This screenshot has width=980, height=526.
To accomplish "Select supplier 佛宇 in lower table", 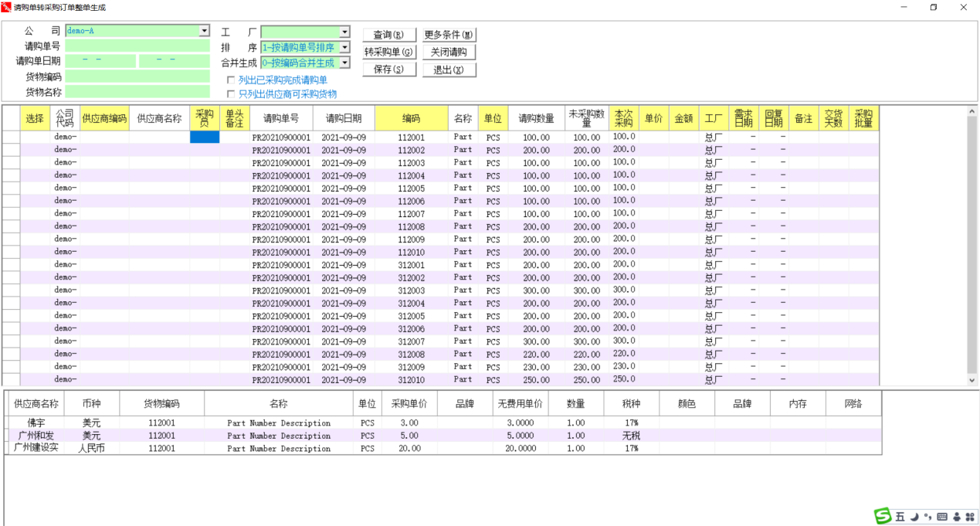I will [36, 423].
